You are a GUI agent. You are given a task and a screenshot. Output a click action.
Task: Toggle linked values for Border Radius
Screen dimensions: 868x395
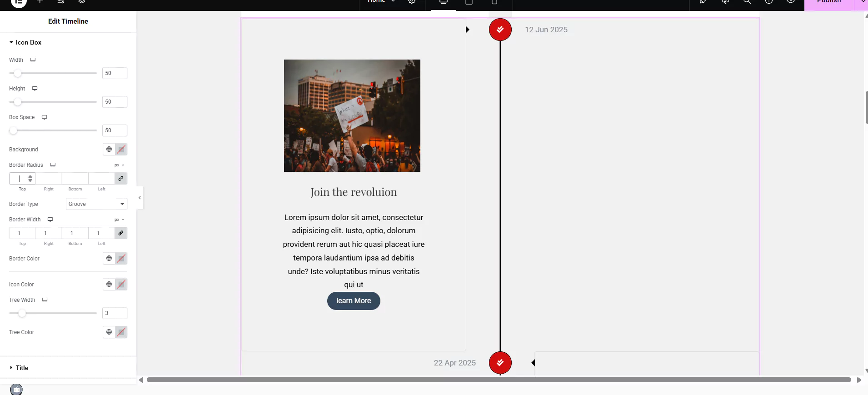coord(121,179)
